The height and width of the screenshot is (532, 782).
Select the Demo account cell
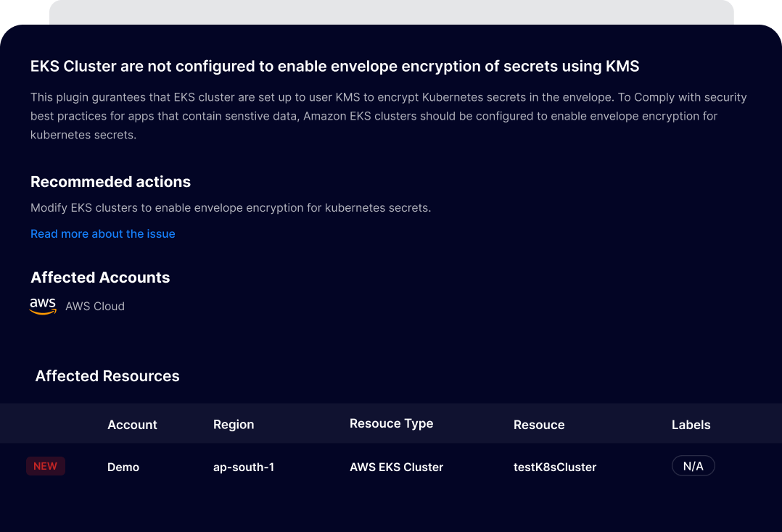pyautogui.click(x=123, y=467)
